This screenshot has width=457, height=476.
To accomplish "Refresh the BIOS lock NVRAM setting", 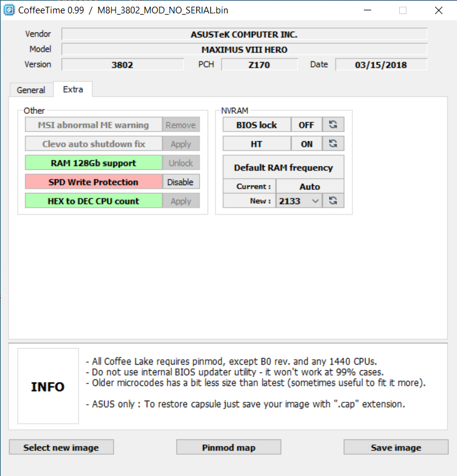I will [x=333, y=124].
